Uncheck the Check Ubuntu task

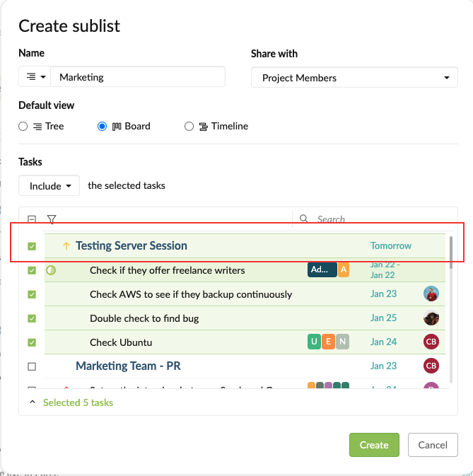32,342
